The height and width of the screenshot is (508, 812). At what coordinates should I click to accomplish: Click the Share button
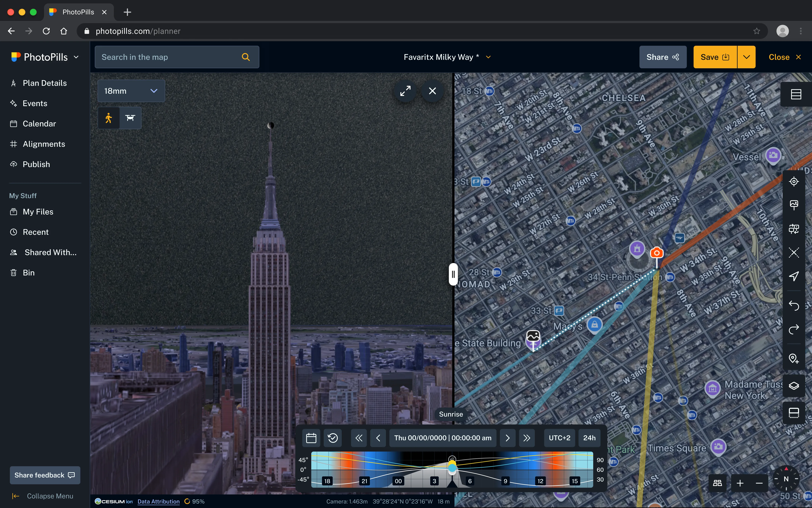[663, 57]
